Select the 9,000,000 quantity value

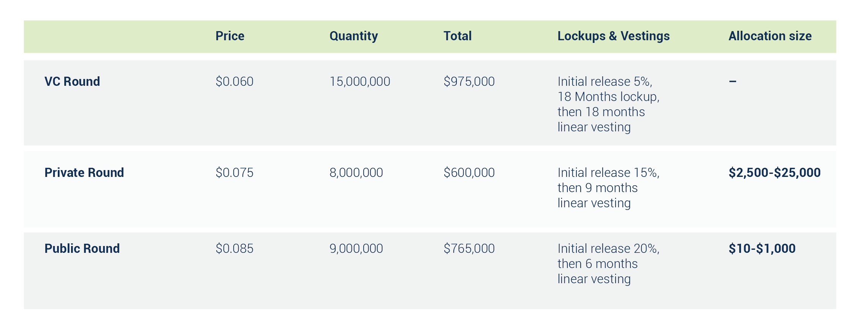tap(356, 249)
